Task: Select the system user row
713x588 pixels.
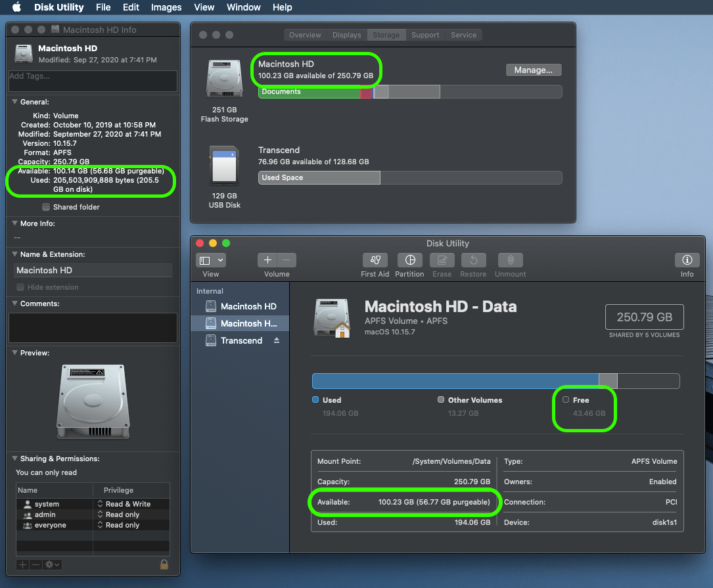Action: [93, 504]
